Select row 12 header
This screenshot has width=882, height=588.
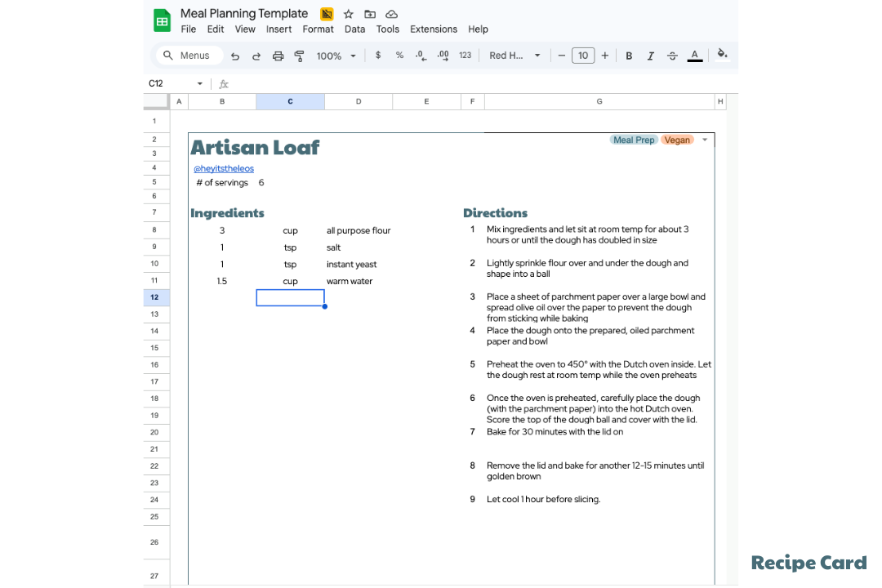pyautogui.click(x=156, y=297)
